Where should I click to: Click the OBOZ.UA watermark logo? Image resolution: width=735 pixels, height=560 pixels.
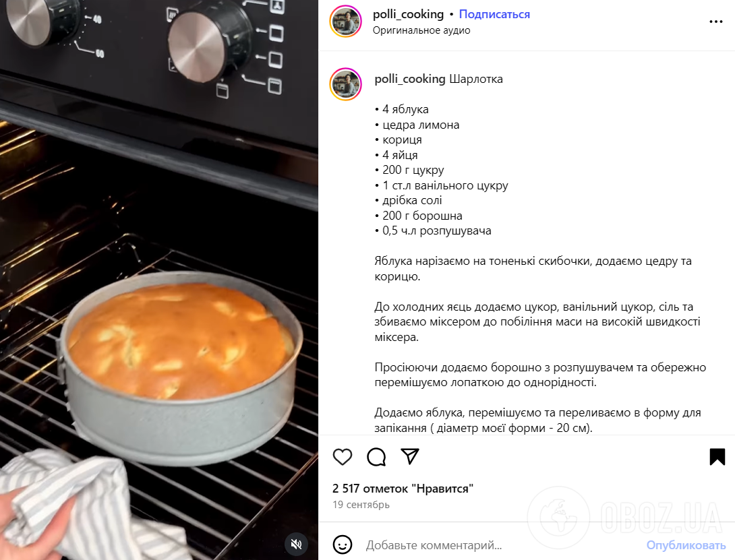click(x=626, y=518)
